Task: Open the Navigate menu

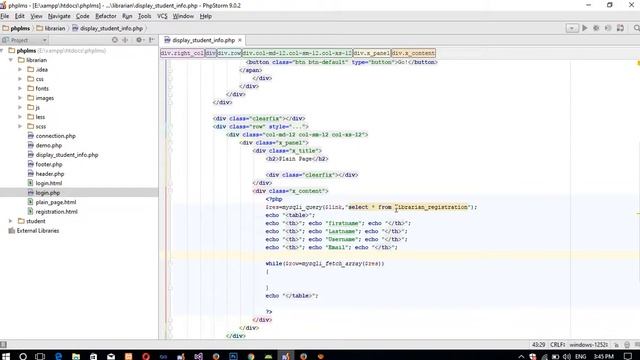Action: pyautogui.click(x=59, y=16)
